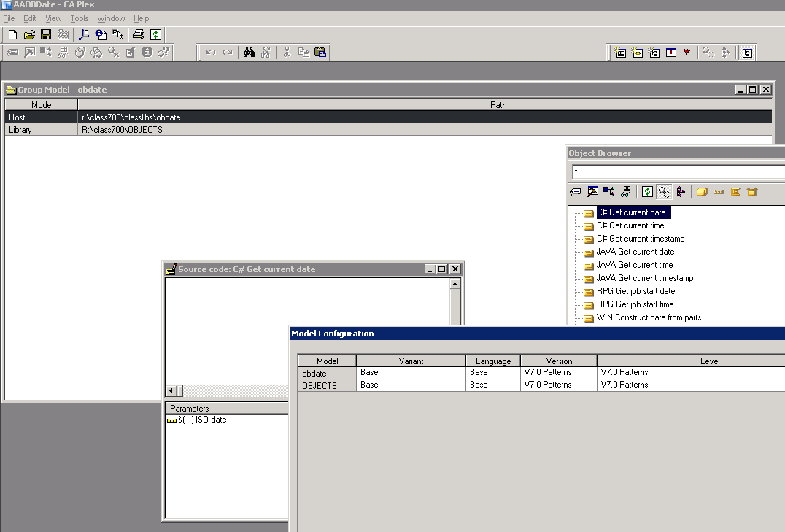Open the View menu
The width and height of the screenshot is (785, 532).
click(53, 18)
